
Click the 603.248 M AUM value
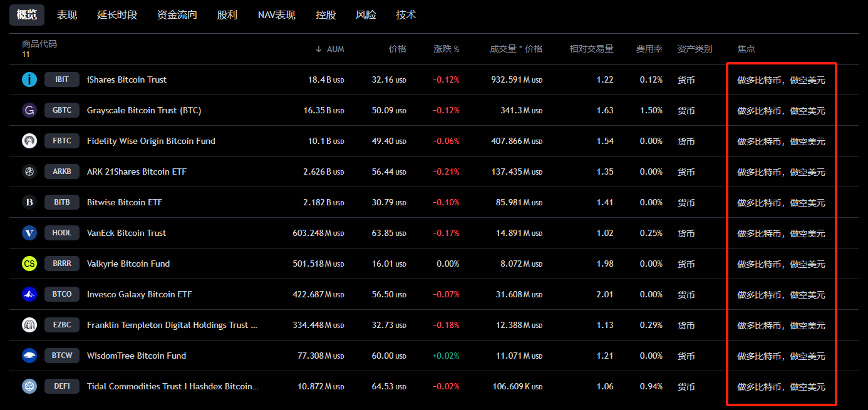[x=319, y=233]
